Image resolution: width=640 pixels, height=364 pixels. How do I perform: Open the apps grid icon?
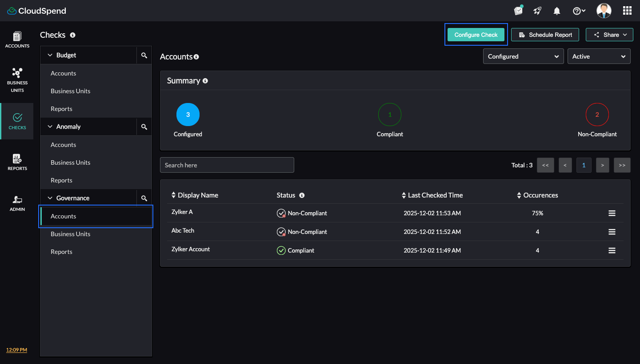pos(627,11)
